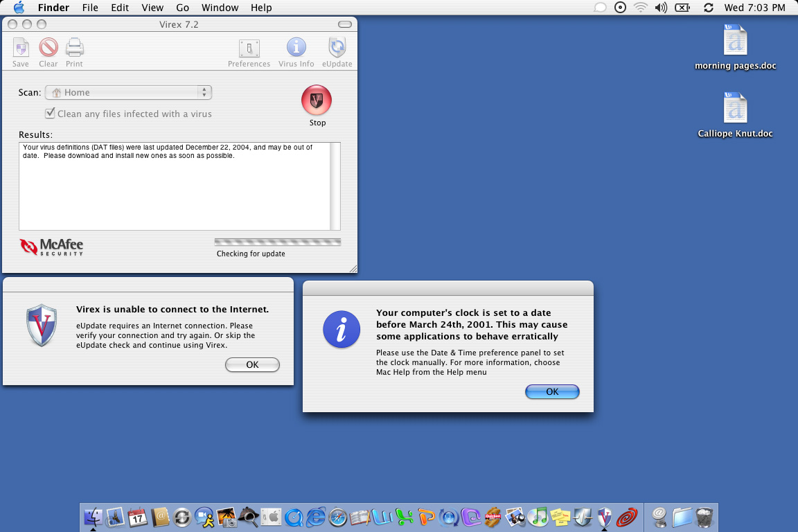Viewport: 798px width, 532px height.
Task: Click the Print toolbar icon
Action: [x=74, y=52]
